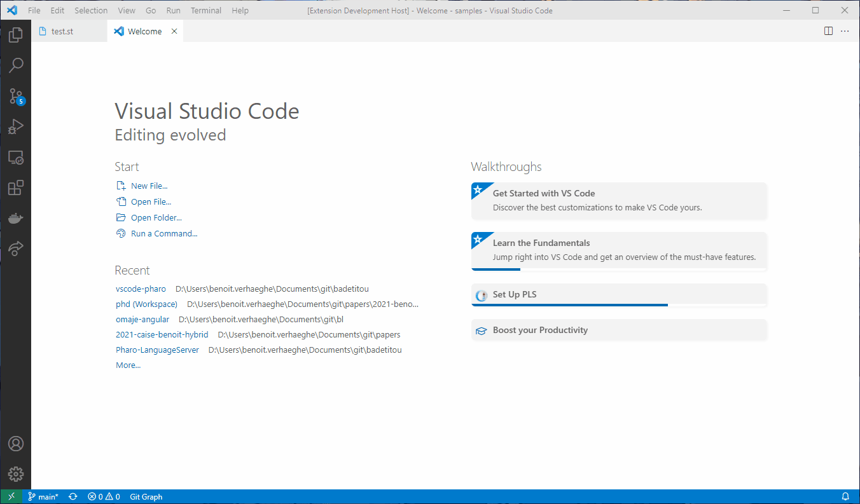Open the Set Up PLS walkthrough
The image size is (860, 504).
[619, 294]
